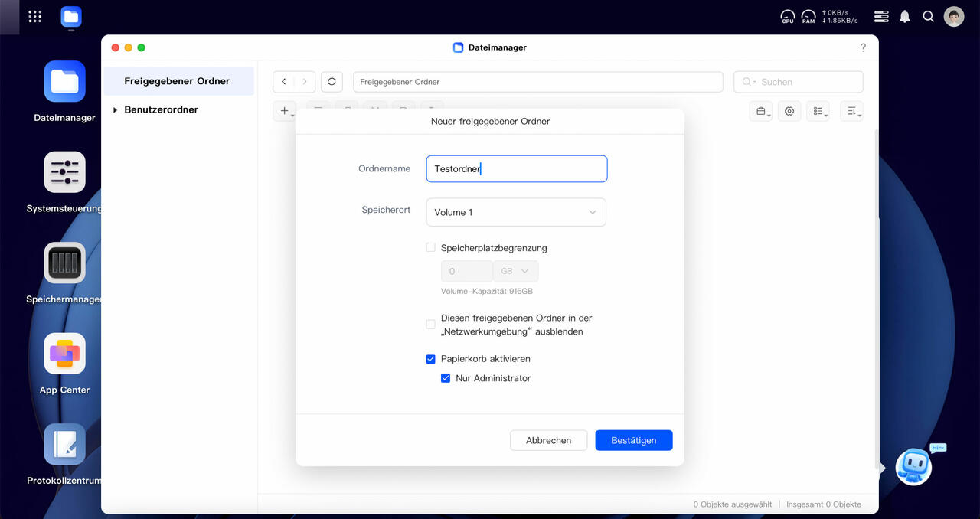This screenshot has width=980, height=519.
Task: Open Protokollzentrum desktop icon
Action: click(x=64, y=444)
